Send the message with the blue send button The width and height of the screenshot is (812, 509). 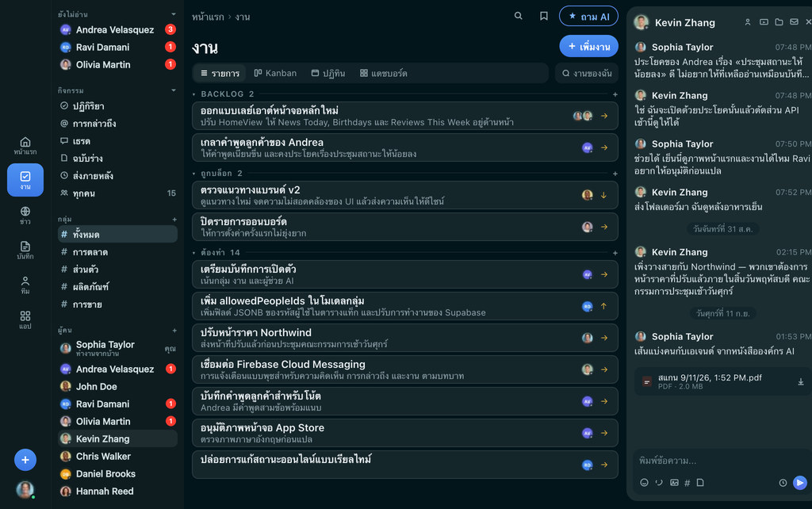click(800, 483)
